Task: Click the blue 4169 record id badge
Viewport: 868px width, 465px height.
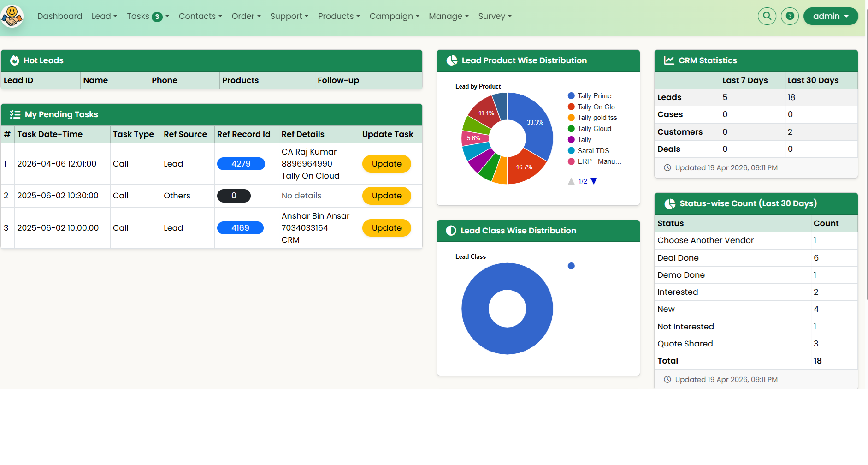Action: click(240, 227)
